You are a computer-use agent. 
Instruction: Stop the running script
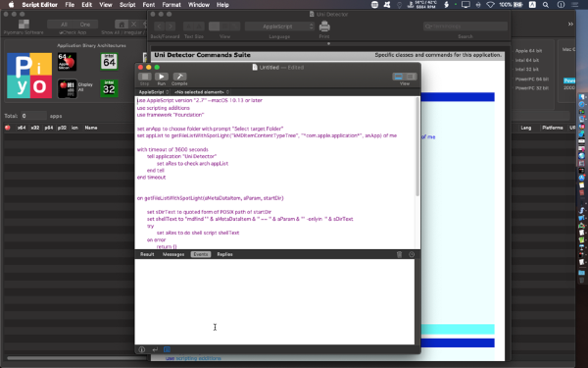click(144, 77)
